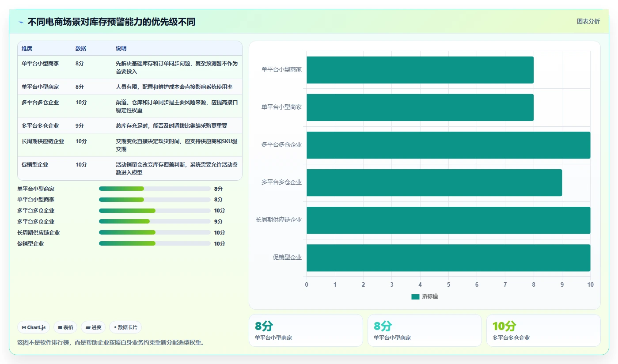Viewport: 618px width, 364px height.
Task: Click the 说明 column header
Action: pyautogui.click(x=121, y=49)
